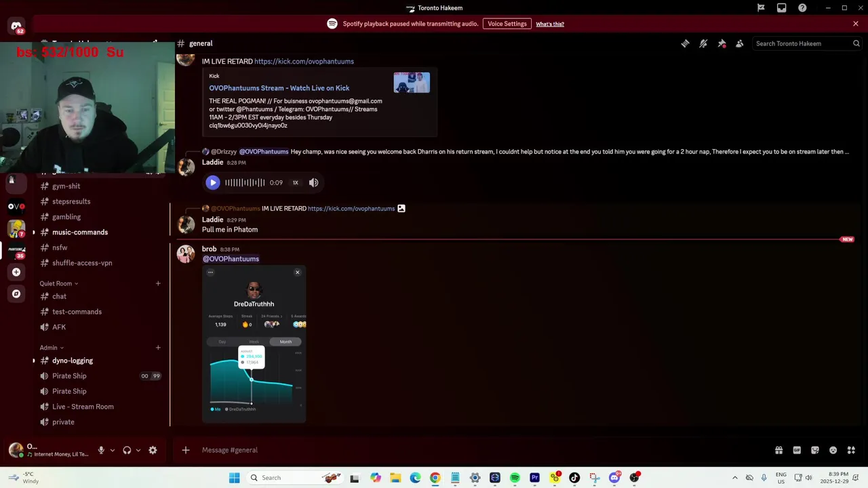Viewport: 868px width, 488px height.
Task: Collapse the Quiet Room category
Action: point(58,283)
